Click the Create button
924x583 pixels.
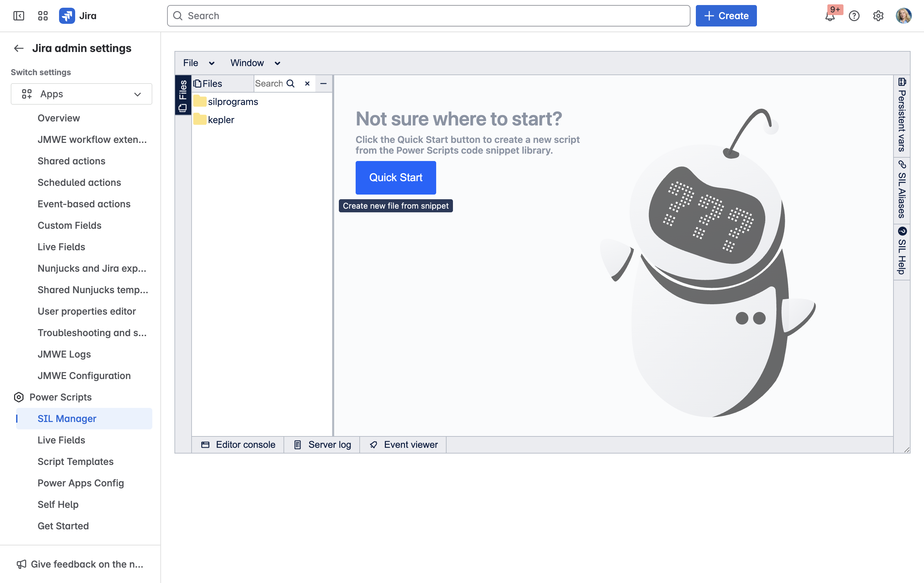coord(726,16)
